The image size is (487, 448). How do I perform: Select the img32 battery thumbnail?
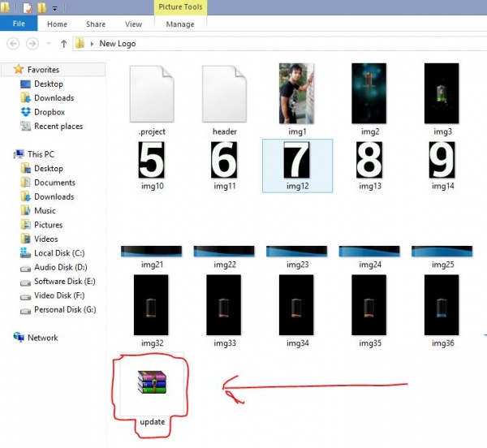151,305
